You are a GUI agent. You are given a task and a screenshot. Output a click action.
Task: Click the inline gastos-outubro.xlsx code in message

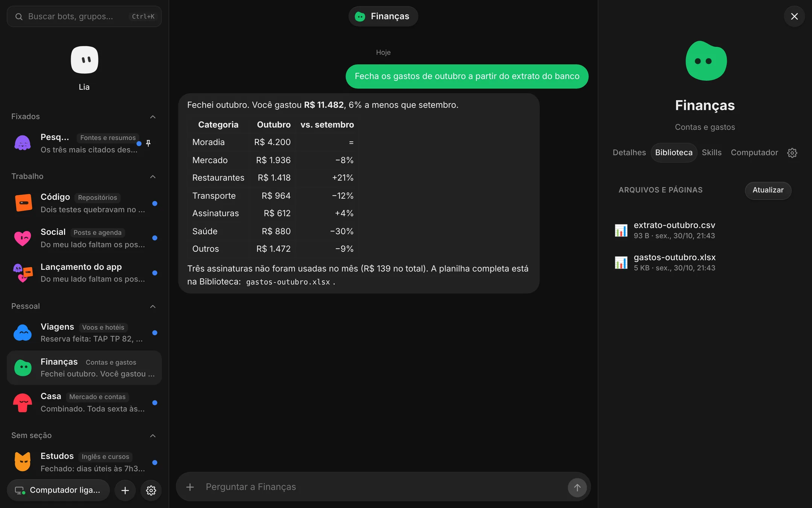pos(288,282)
